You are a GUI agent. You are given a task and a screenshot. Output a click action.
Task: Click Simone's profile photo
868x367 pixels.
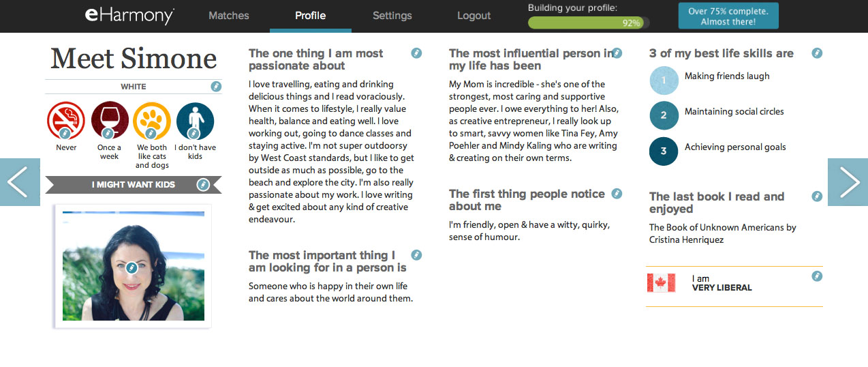pyautogui.click(x=133, y=266)
